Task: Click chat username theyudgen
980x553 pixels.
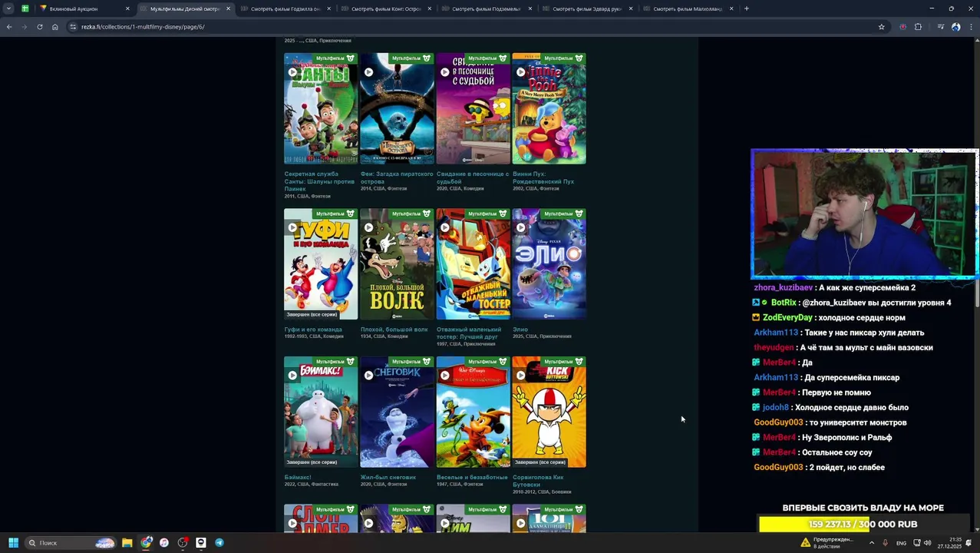Action: [774, 347]
